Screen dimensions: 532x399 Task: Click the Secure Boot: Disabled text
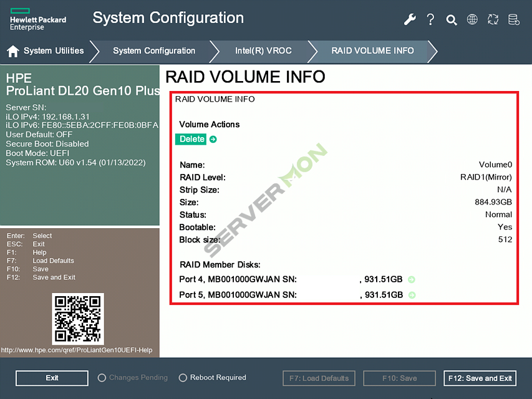coord(47,144)
